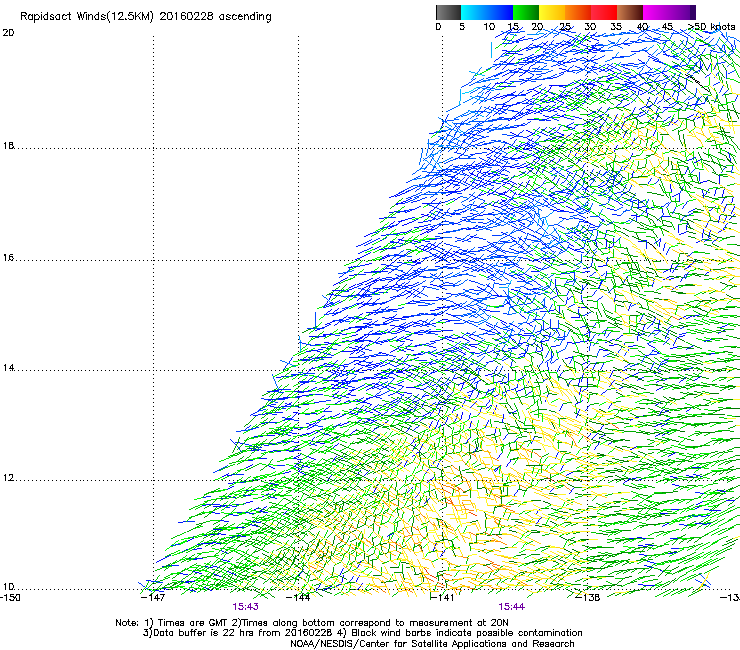Click the purple time stamp '15:43'

tap(245, 607)
